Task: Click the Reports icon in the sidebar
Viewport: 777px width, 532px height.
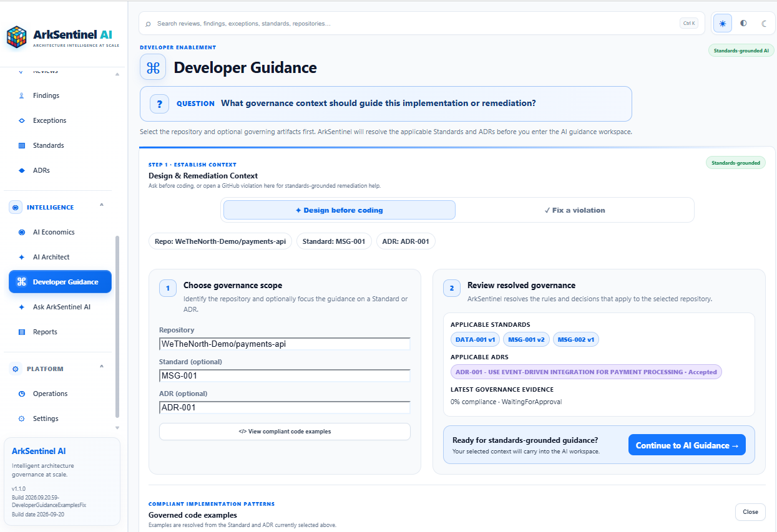Action: (21, 332)
